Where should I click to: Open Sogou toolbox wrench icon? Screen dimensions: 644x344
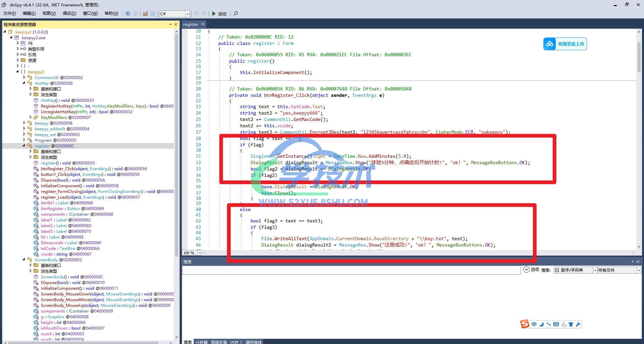point(578,324)
